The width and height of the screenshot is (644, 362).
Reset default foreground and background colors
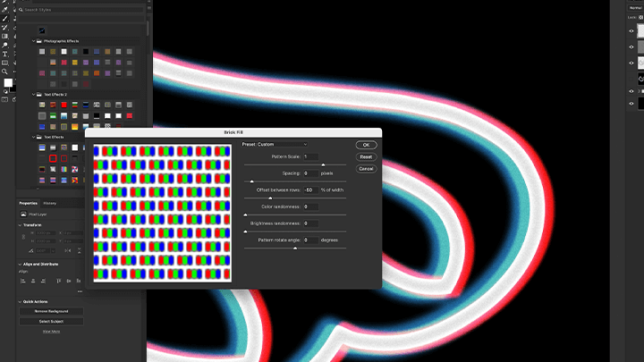(5, 91)
